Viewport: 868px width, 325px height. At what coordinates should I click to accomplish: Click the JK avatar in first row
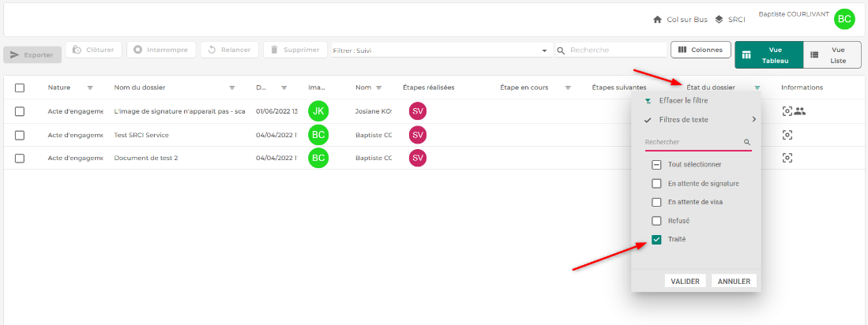click(x=318, y=111)
